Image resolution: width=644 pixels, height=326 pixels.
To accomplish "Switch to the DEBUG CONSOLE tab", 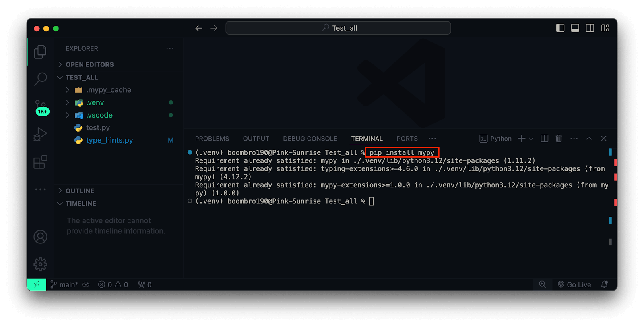I will click(x=310, y=139).
